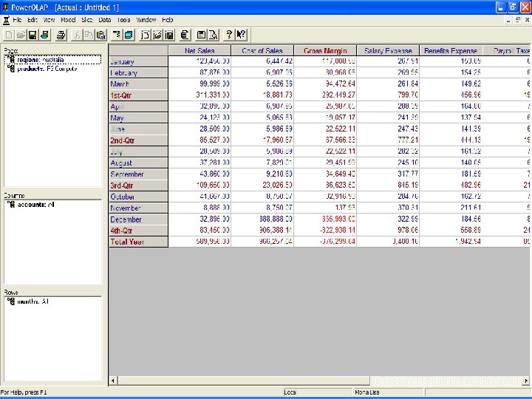Select 3rd-Qtr Salary Expense cell 845.19
532x399 pixels.
click(388, 185)
